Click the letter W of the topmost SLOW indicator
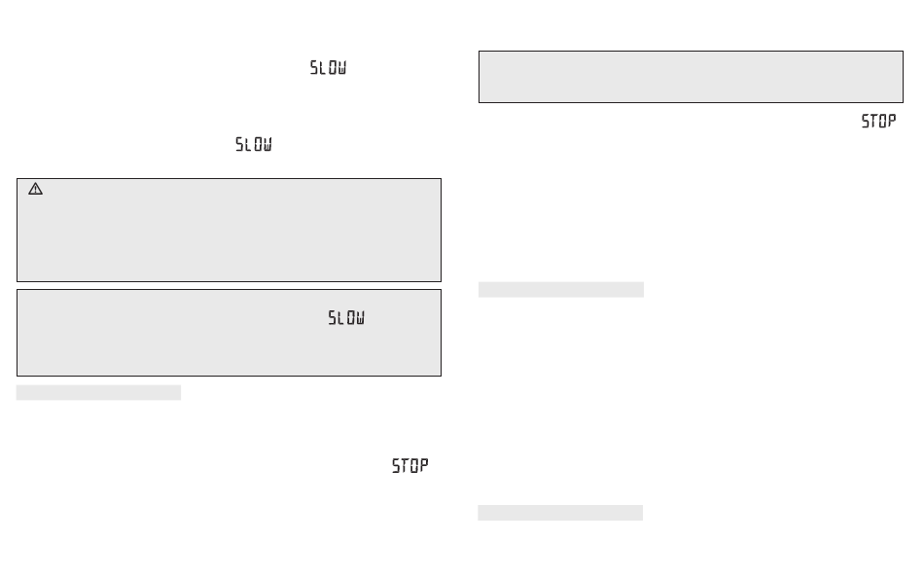Screen dimensions: 924x577 [x=342, y=68]
